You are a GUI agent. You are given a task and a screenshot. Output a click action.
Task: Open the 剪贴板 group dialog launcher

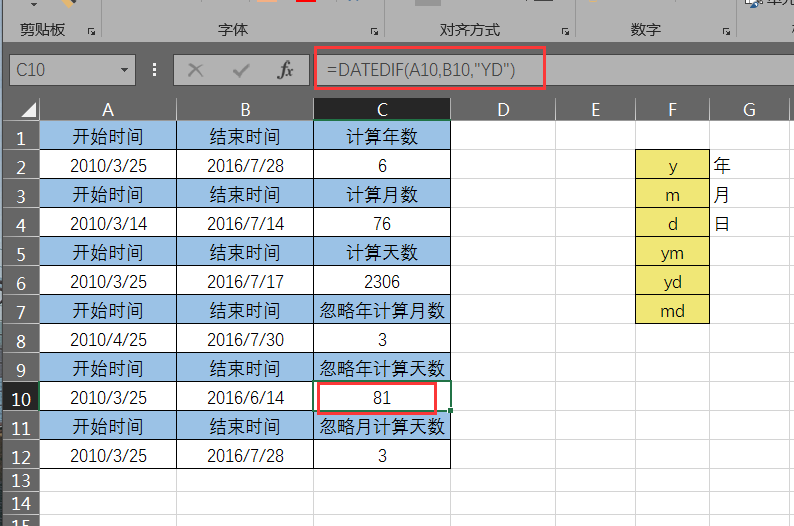(x=92, y=32)
